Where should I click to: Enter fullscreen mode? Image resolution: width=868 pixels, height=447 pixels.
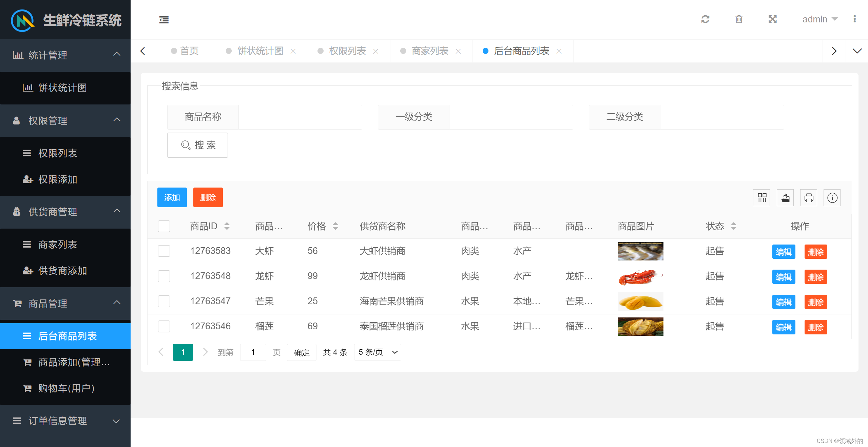[772, 19]
